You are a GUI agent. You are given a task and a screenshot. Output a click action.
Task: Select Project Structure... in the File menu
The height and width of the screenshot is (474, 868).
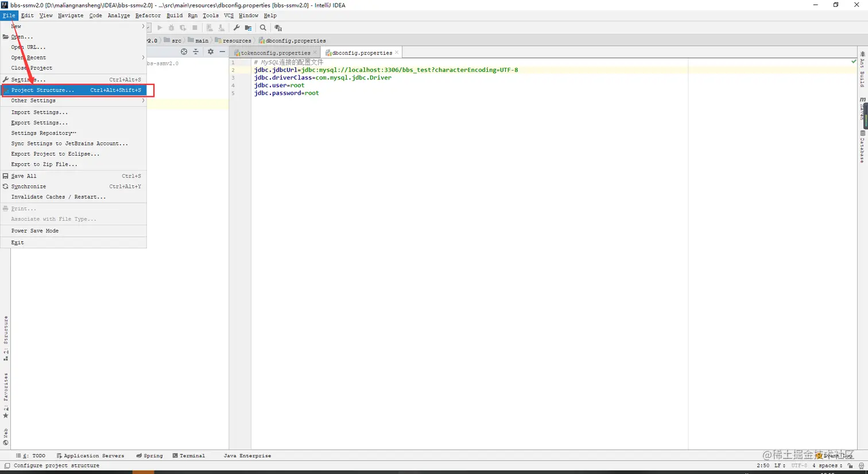(x=73, y=90)
